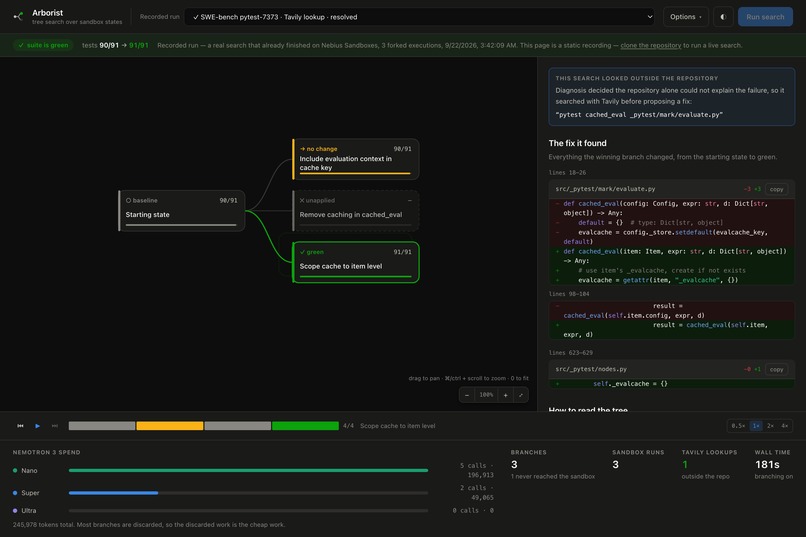The image size is (806, 537).
Task: Select the baseline Starting state node
Action: click(181, 211)
